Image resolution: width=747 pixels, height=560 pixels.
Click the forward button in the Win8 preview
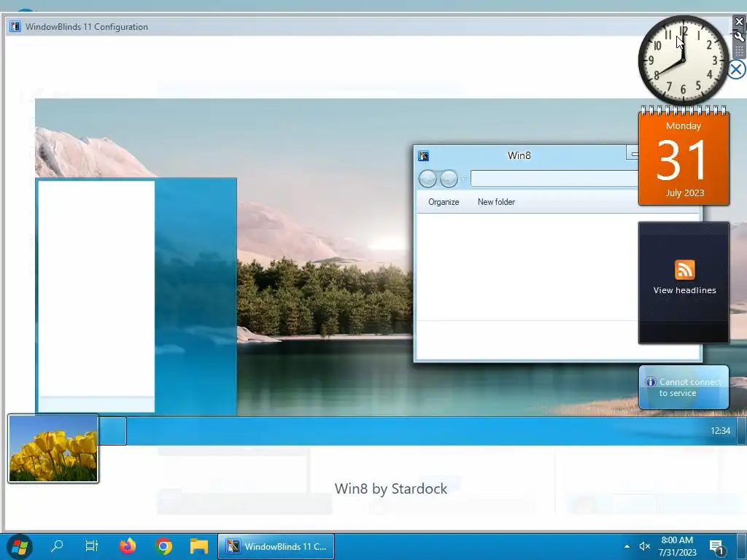pos(449,179)
